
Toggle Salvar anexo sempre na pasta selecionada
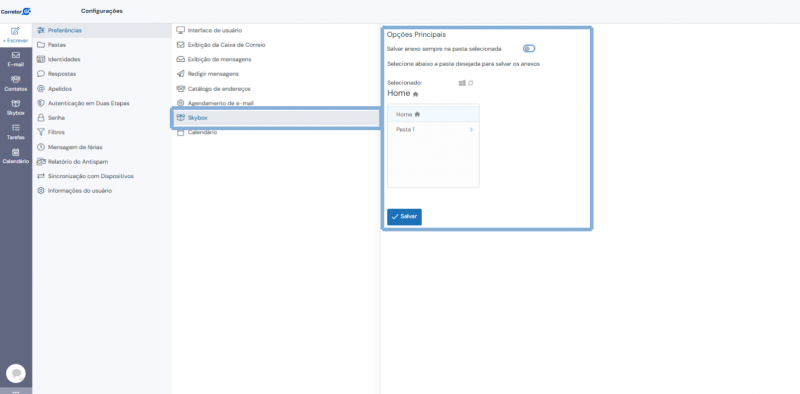click(x=529, y=49)
